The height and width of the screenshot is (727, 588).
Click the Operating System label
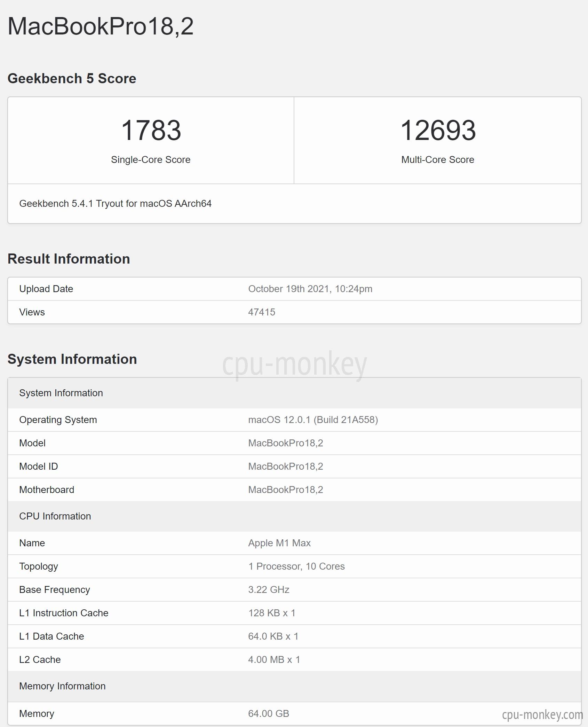pyautogui.click(x=58, y=420)
